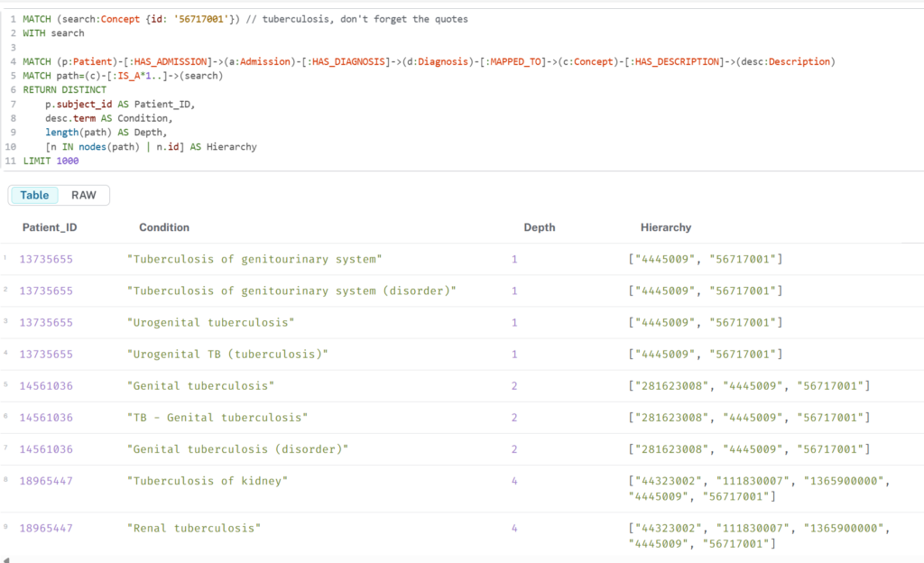Click the "WITH search" line in editor
The width and height of the screenshot is (924, 563).
(x=53, y=33)
